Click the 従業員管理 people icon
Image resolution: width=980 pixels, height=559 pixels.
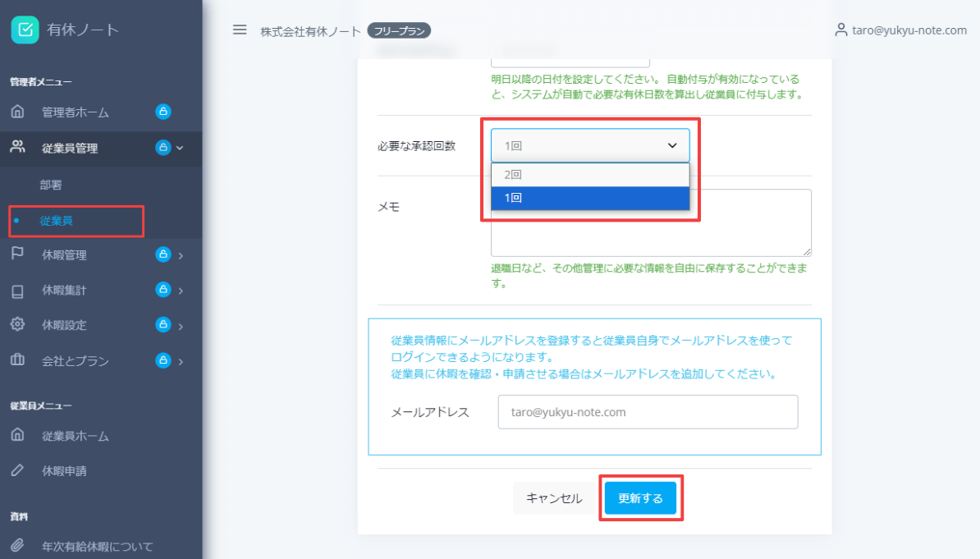click(x=17, y=149)
